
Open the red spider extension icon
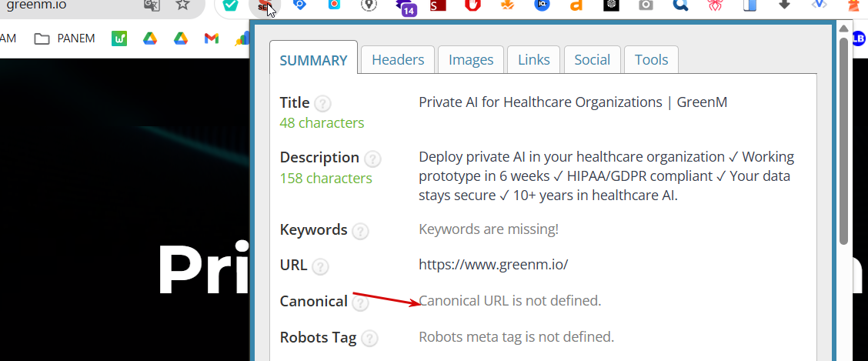click(x=715, y=5)
